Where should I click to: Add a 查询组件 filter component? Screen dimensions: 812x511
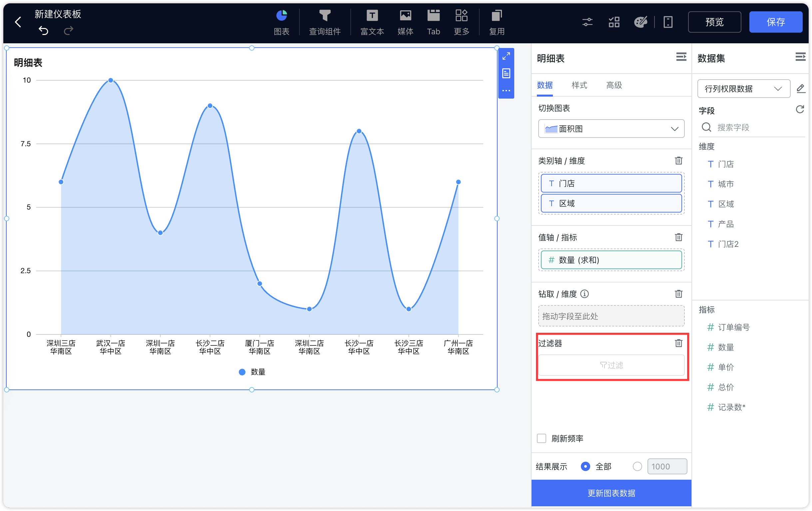[x=325, y=22]
